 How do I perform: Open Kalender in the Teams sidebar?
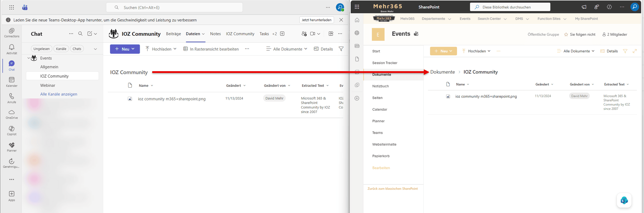(x=12, y=82)
